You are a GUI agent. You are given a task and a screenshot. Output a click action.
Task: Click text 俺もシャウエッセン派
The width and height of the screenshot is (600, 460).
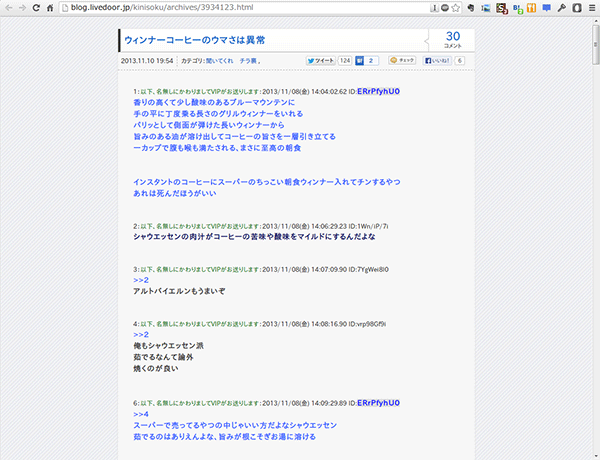[168, 346]
